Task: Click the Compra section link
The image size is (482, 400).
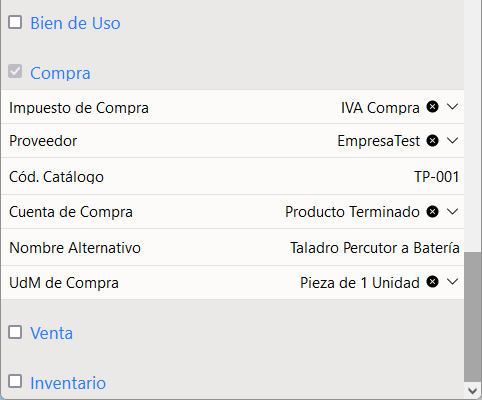Action: pyautogui.click(x=60, y=73)
